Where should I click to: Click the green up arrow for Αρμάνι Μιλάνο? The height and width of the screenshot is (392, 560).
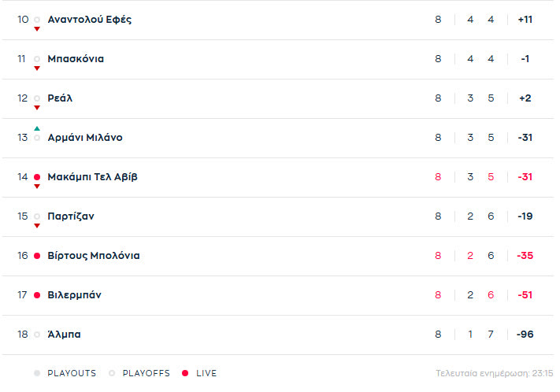(37, 128)
